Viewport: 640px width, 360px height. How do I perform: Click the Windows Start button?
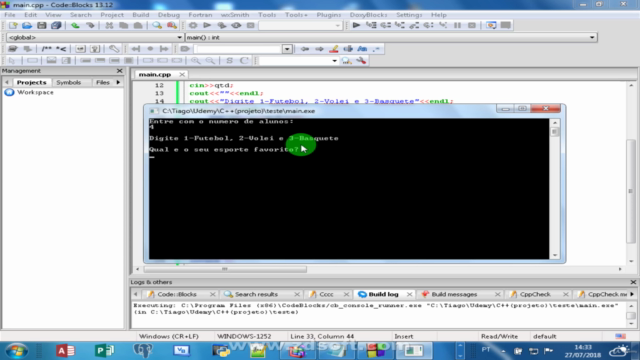(16, 351)
